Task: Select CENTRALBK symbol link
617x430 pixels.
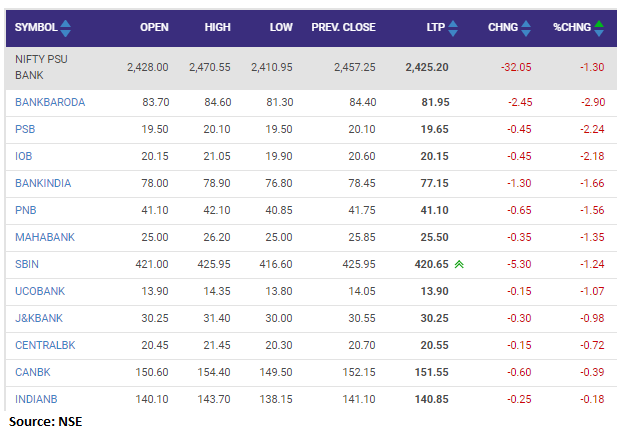Action: (x=46, y=345)
